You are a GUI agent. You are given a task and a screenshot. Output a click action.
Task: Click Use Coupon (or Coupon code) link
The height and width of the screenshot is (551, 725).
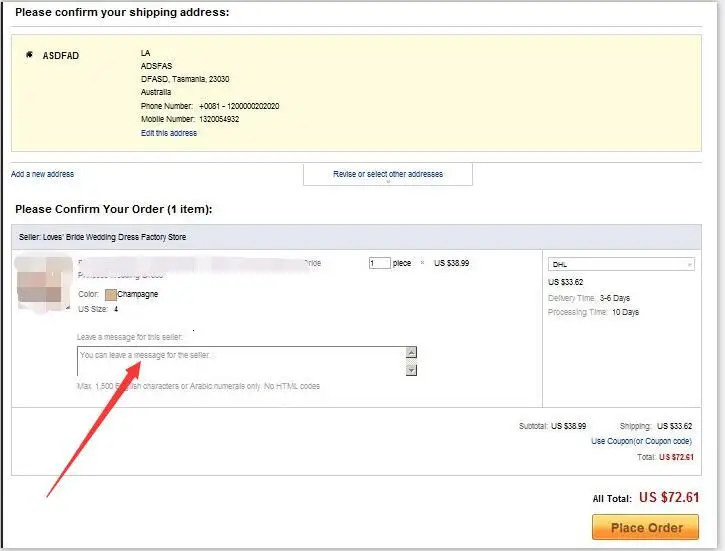(641, 441)
